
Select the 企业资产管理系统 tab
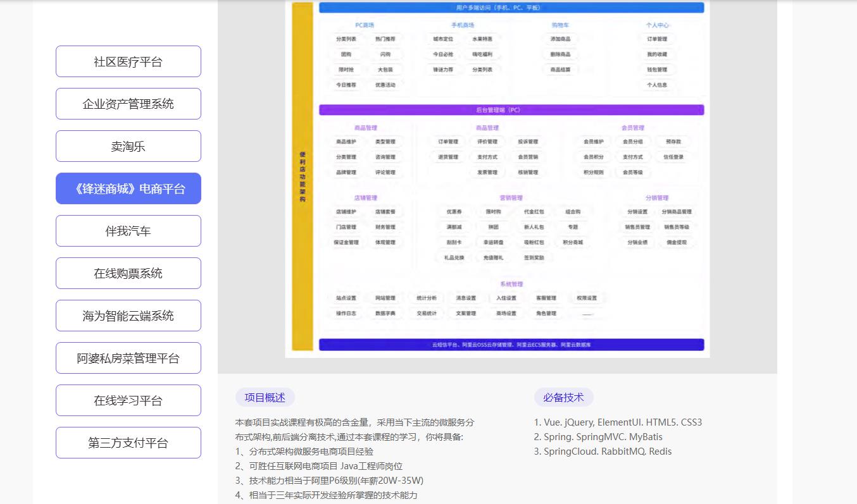pyautogui.click(x=128, y=104)
